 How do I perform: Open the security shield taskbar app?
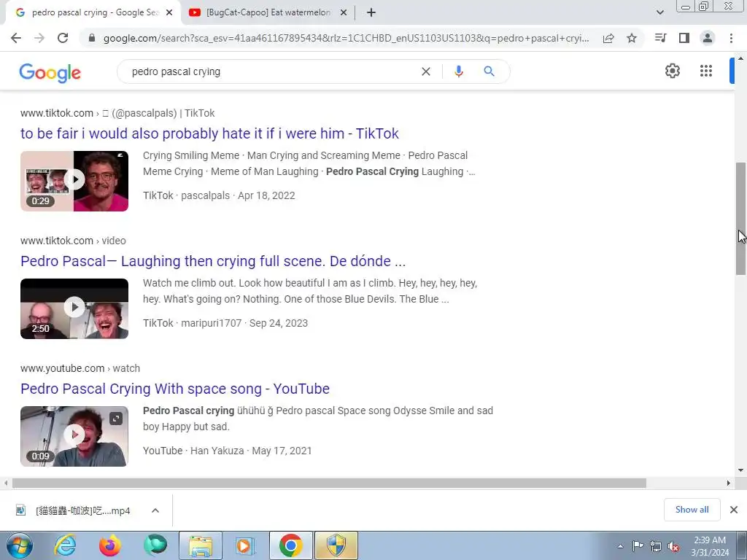point(336,545)
